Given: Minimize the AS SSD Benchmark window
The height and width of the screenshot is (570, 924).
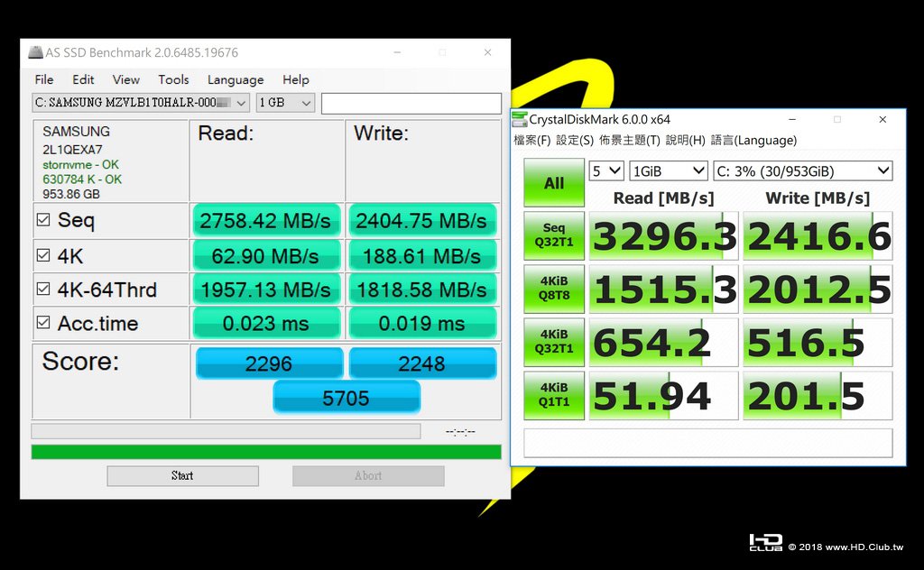Looking at the screenshot, I should tap(398, 52).
